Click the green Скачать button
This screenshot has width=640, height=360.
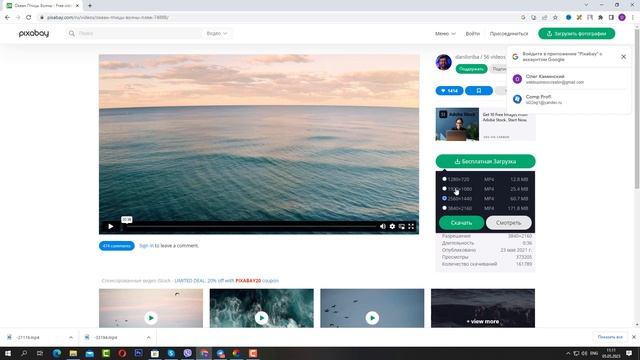coord(461,223)
